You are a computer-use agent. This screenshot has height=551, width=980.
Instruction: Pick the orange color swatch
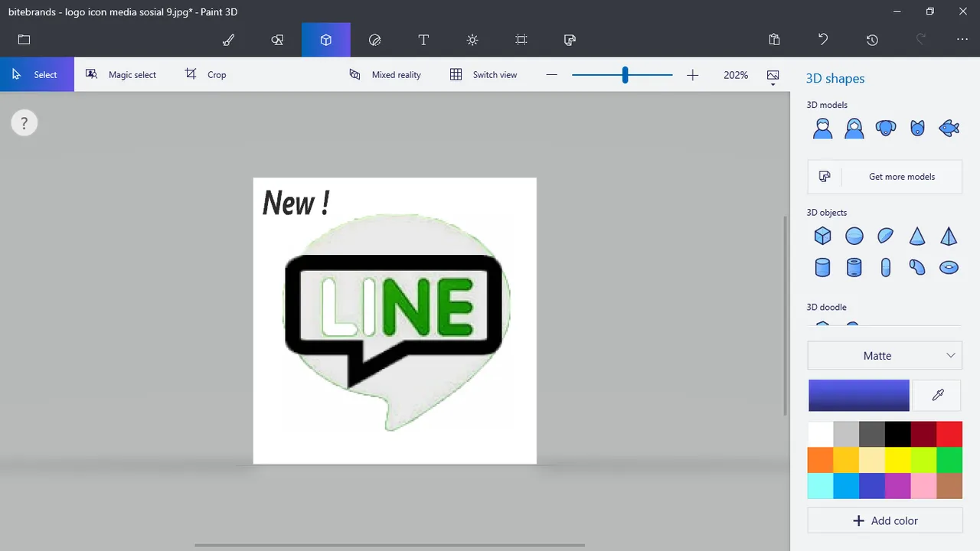pos(821,460)
